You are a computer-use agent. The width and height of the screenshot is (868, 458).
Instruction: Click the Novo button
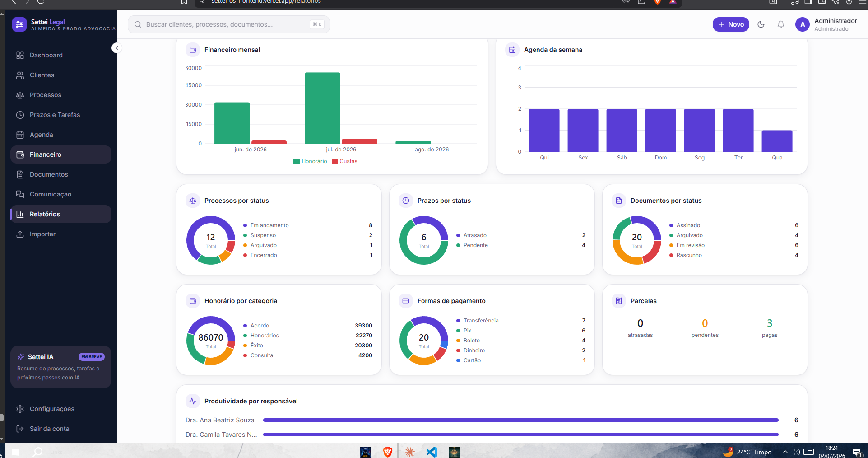731,24
